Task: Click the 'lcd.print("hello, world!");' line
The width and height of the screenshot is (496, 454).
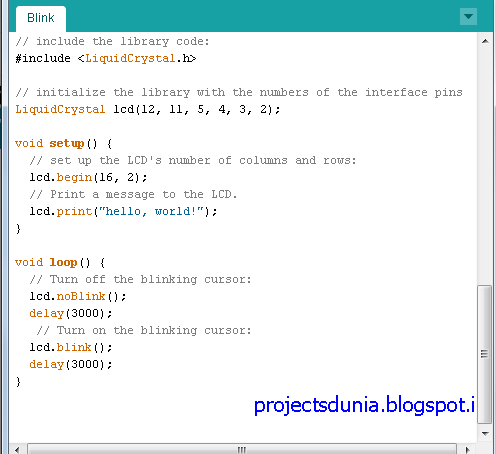Action: coord(123,211)
